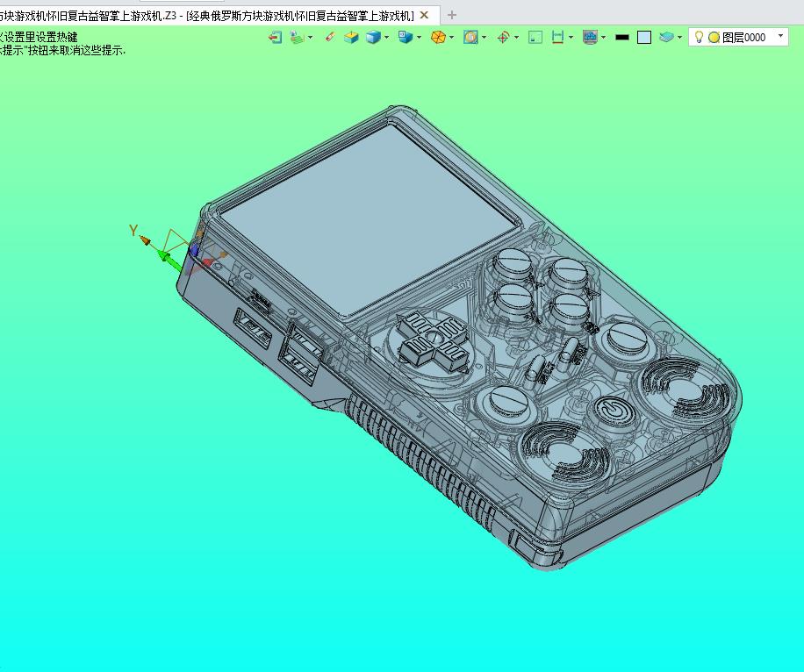The image size is (804, 672).
Task: Open the sketch plane tool icon
Action: pyautogui.click(x=297, y=38)
